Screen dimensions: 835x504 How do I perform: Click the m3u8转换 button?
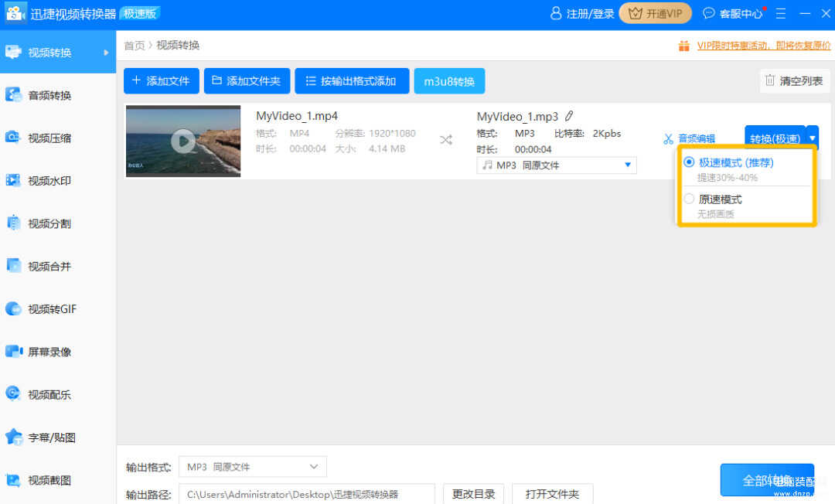[449, 81]
